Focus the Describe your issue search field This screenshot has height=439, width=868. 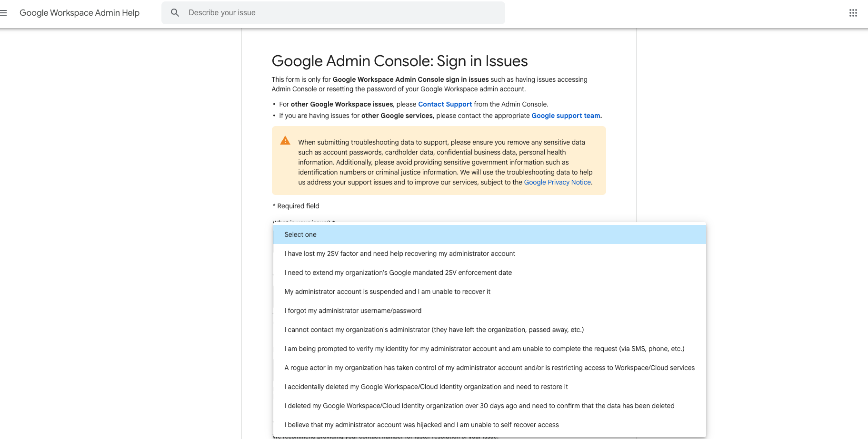point(333,13)
